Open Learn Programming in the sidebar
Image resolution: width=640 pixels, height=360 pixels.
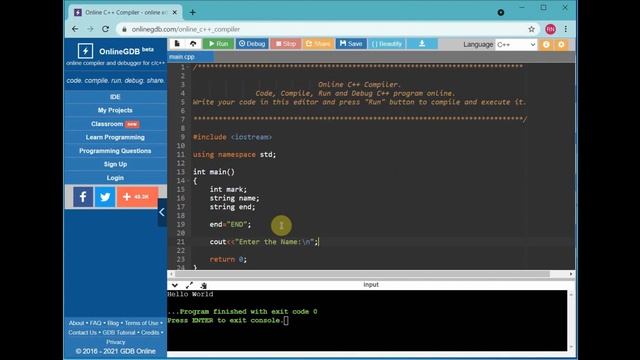pos(115,137)
